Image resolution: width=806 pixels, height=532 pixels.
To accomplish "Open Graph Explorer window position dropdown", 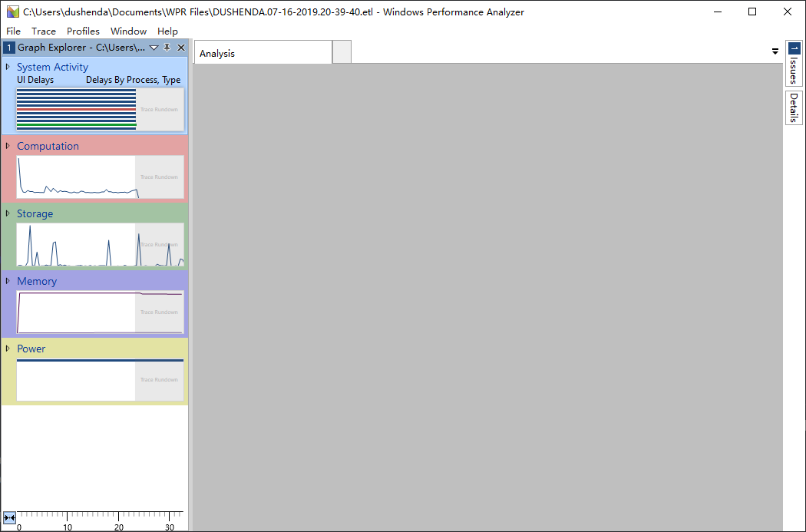I will [x=154, y=48].
